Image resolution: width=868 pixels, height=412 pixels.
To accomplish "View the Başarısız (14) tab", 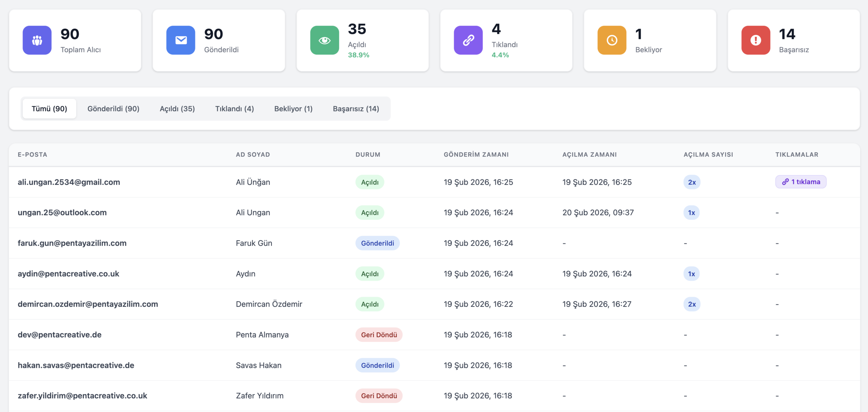I will [x=356, y=109].
